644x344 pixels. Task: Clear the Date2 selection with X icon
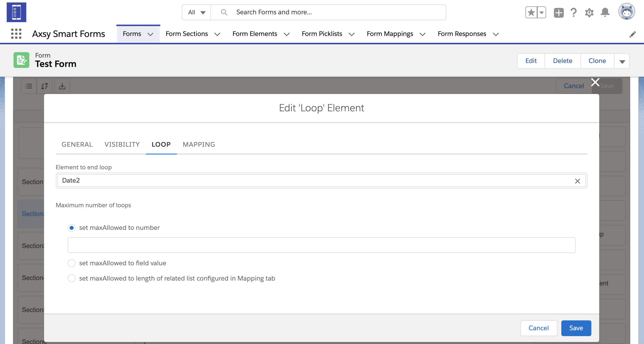tap(577, 181)
